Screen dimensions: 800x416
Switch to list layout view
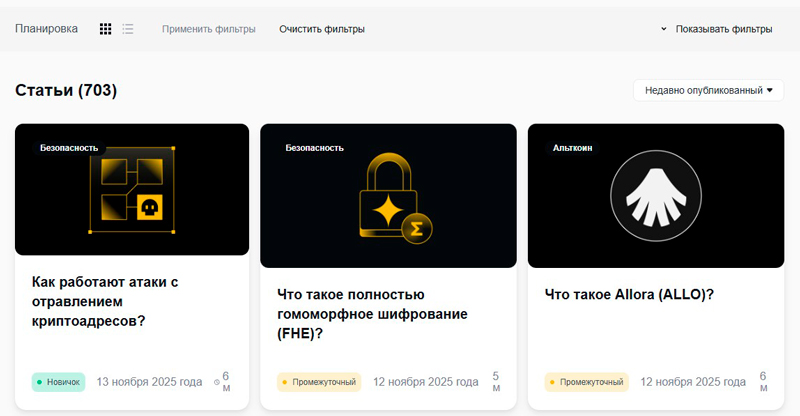(128, 29)
